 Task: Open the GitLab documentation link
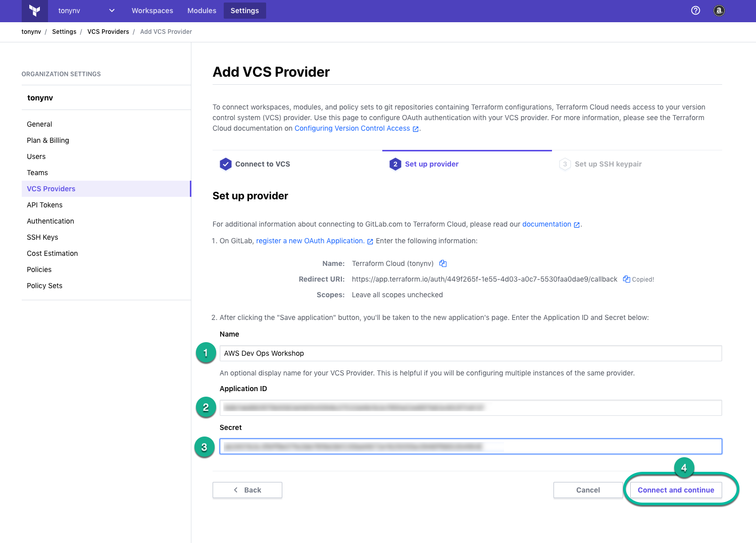[551, 224]
